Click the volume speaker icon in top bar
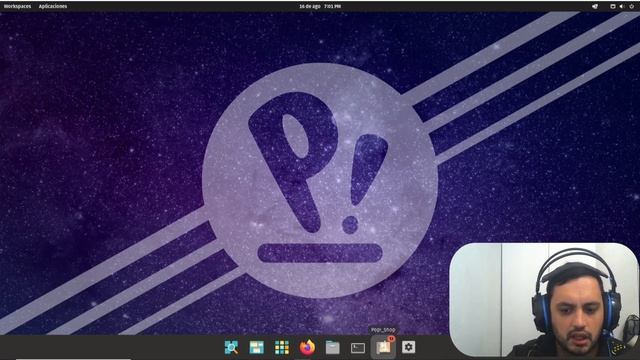 622,6
